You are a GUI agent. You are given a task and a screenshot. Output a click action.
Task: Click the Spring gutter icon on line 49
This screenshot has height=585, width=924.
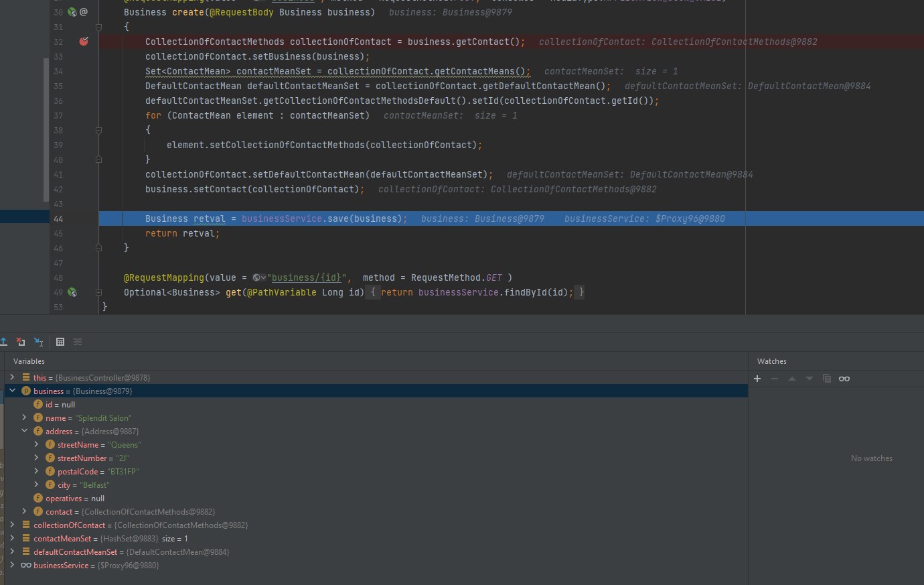click(72, 292)
